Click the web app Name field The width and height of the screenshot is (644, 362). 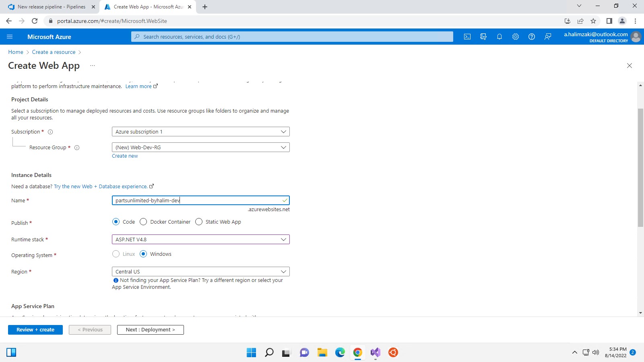coord(201,200)
